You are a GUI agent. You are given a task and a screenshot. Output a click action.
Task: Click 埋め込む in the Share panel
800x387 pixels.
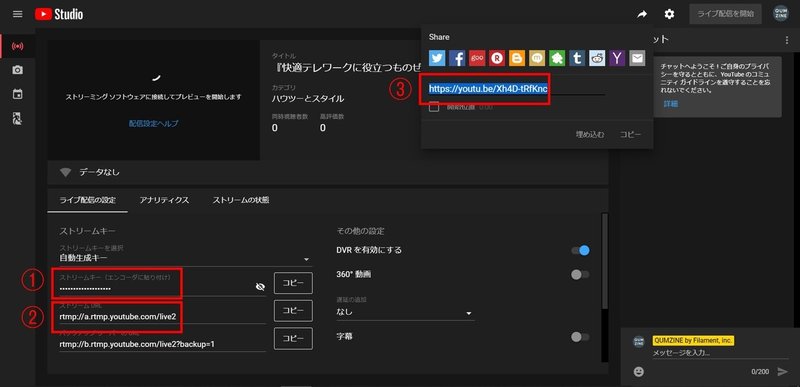(590, 135)
